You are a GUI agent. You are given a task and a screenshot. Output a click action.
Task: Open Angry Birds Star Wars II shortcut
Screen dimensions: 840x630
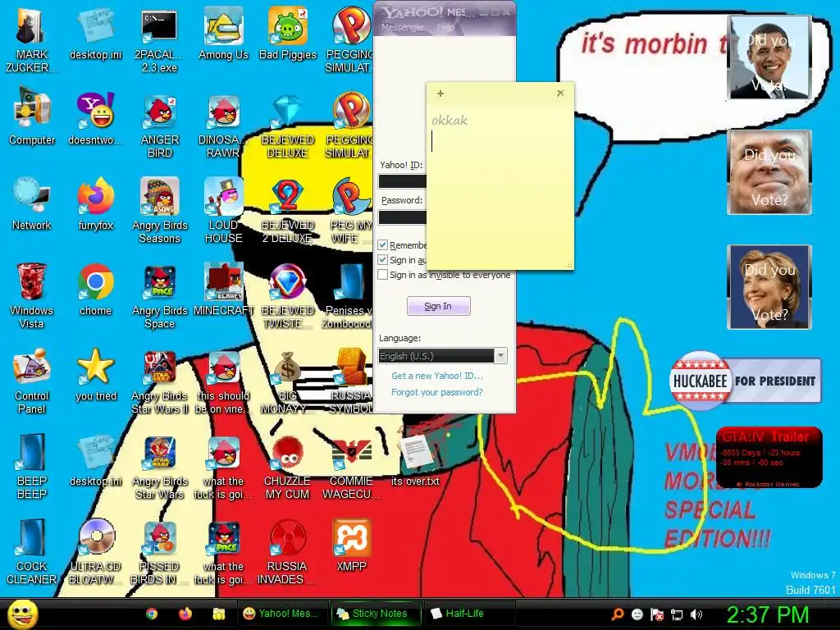click(x=160, y=381)
